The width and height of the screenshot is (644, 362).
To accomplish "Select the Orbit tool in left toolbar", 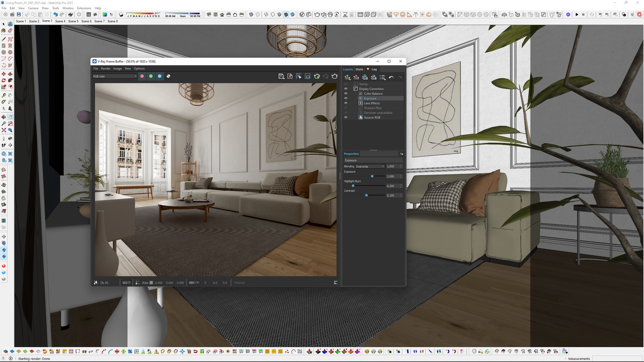I will pos(4,117).
